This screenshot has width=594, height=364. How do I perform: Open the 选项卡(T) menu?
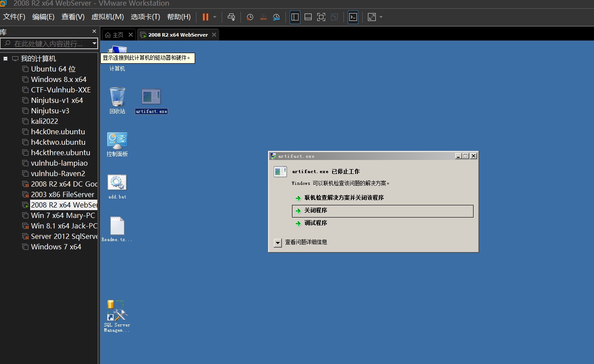pyautogui.click(x=145, y=17)
